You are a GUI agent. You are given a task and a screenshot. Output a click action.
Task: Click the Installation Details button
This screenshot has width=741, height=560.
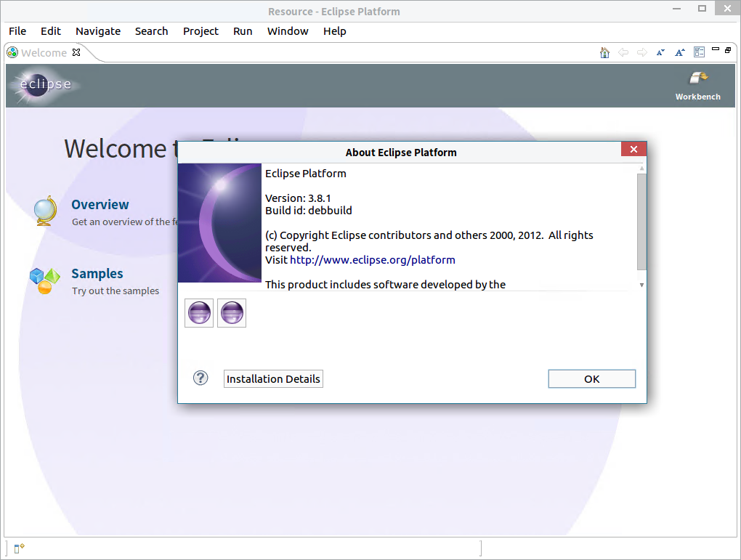[x=273, y=379]
